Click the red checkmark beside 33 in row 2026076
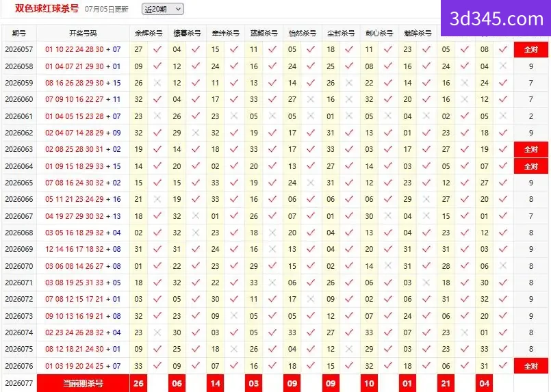 [x=157, y=365]
